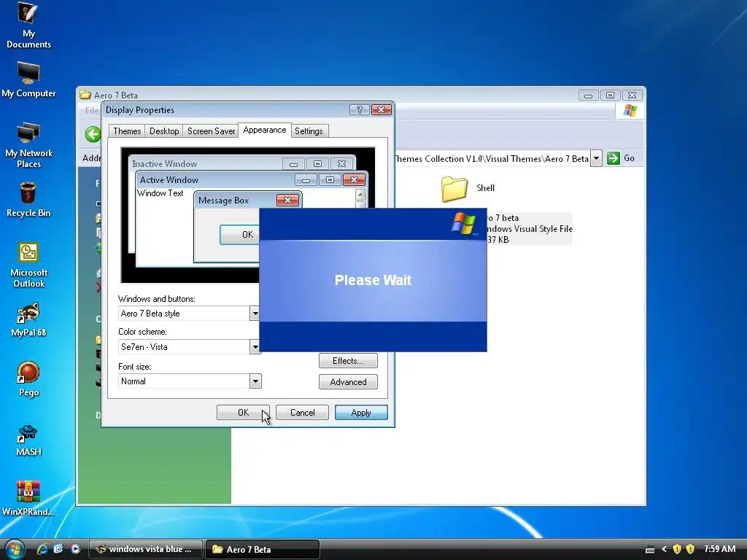Click the first security shield tray icon
747x560 pixels.
(677, 550)
